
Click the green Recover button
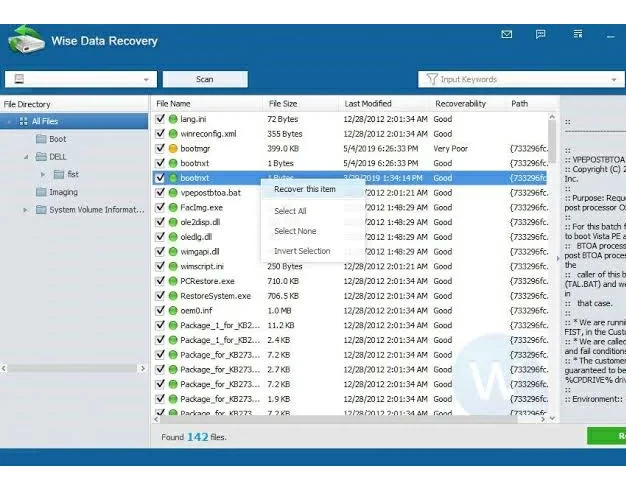pos(606,436)
